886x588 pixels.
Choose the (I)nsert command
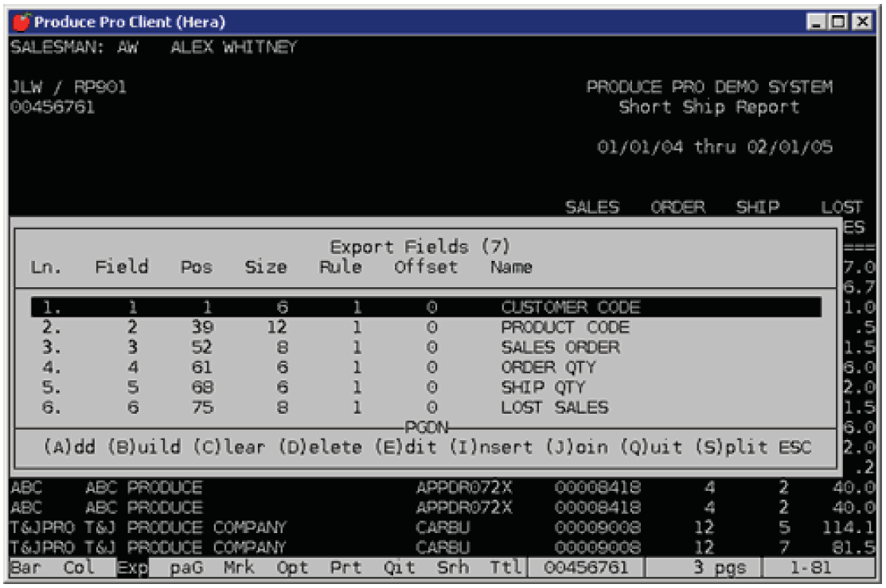pos(491,447)
